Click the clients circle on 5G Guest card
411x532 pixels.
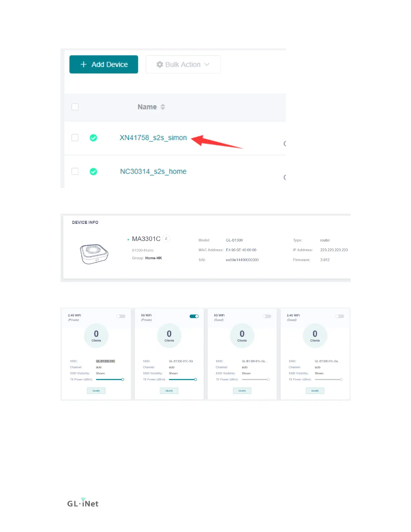242,336
